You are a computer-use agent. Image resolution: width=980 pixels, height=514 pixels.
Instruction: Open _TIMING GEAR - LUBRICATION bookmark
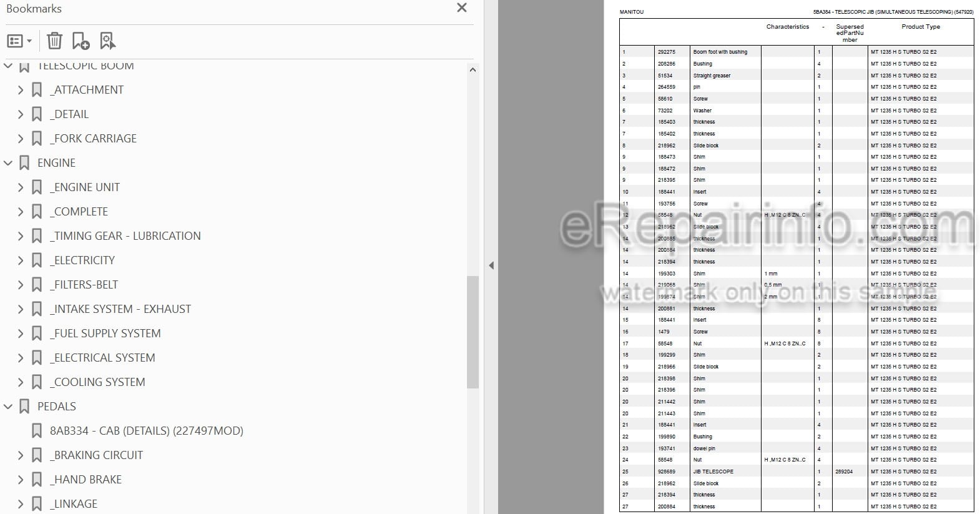tap(125, 236)
